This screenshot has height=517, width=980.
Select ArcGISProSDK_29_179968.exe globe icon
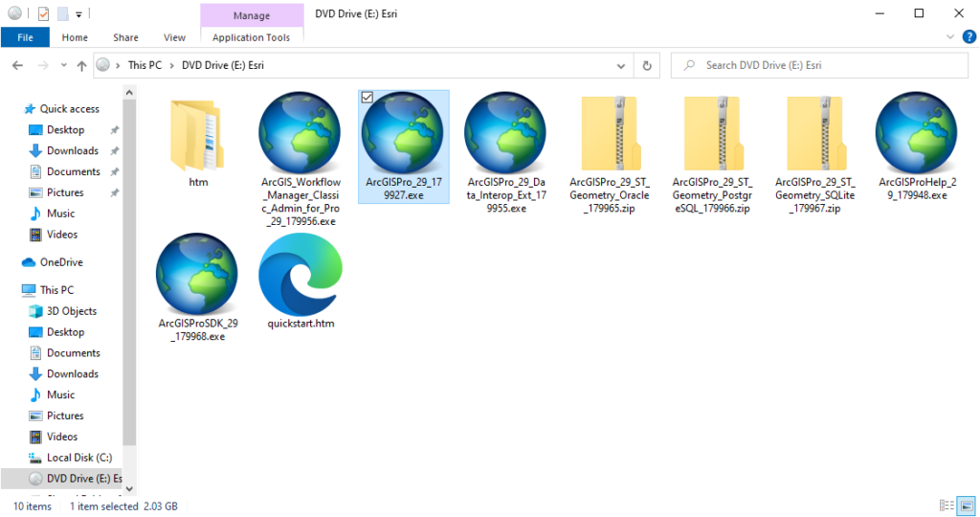[x=197, y=274]
